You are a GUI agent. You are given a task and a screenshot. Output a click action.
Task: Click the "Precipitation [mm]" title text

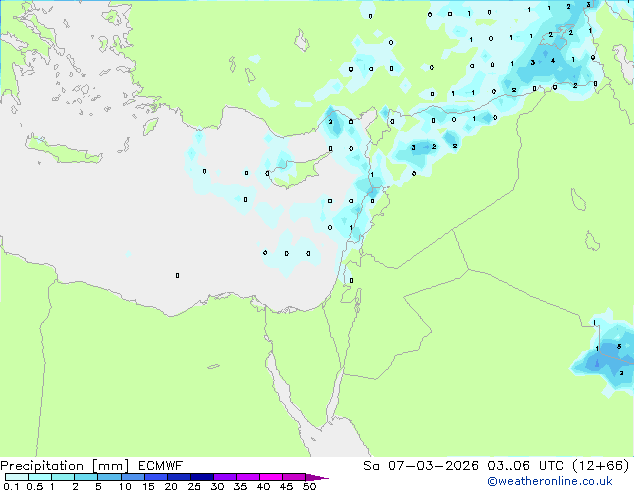(x=65, y=466)
